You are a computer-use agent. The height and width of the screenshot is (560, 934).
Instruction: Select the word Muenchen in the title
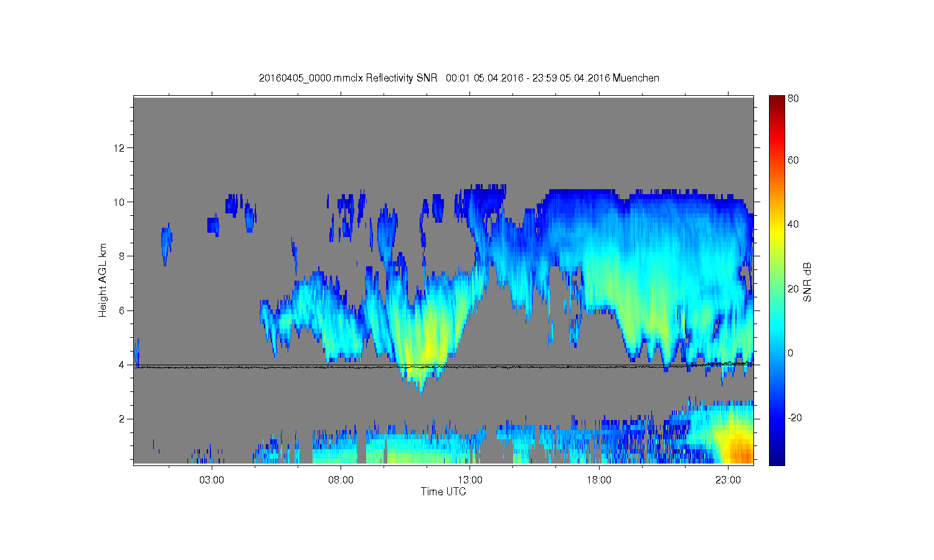point(636,78)
